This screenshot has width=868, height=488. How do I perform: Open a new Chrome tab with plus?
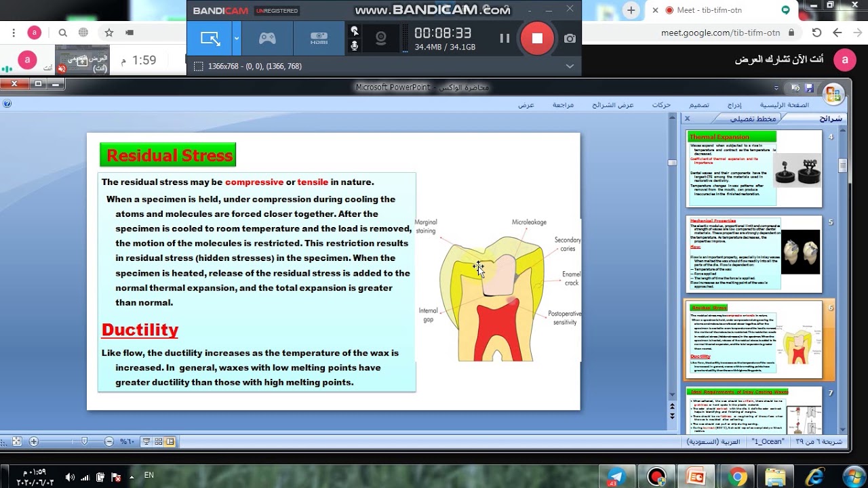tap(631, 10)
